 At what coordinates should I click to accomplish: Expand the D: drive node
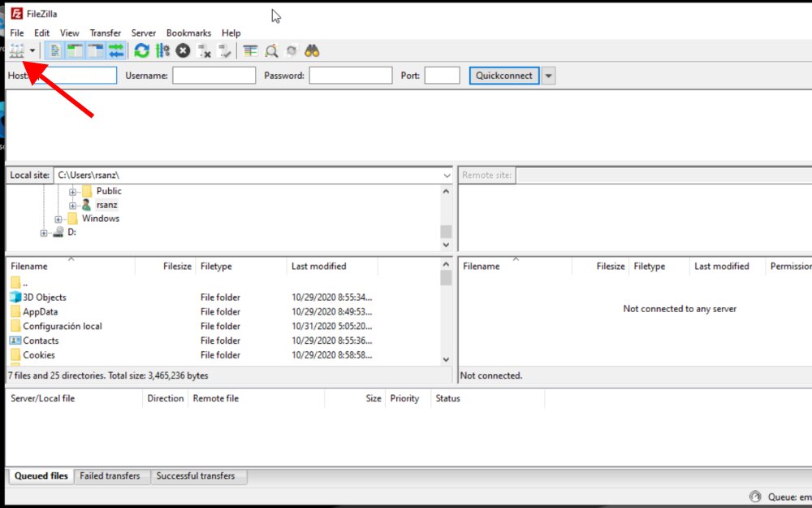coord(44,233)
